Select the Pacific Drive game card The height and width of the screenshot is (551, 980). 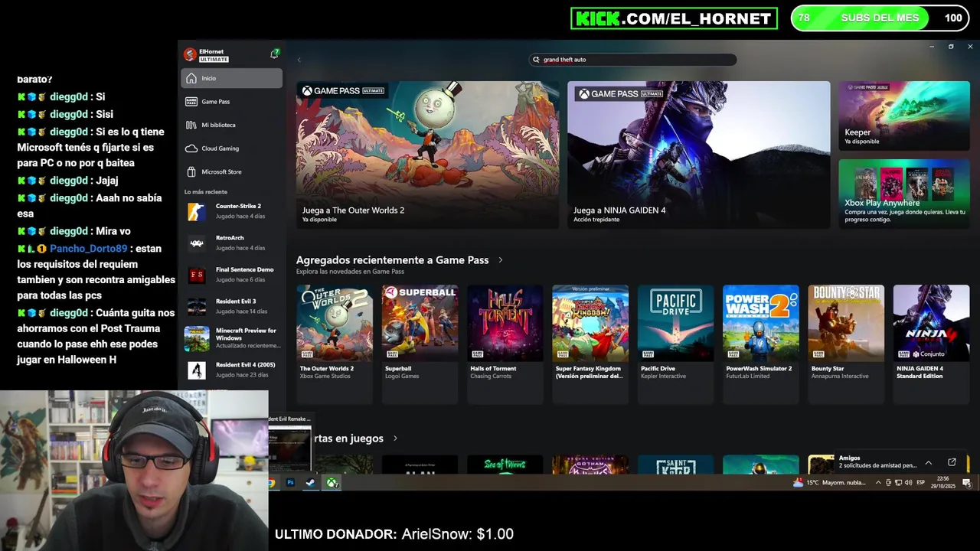click(x=675, y=344)
